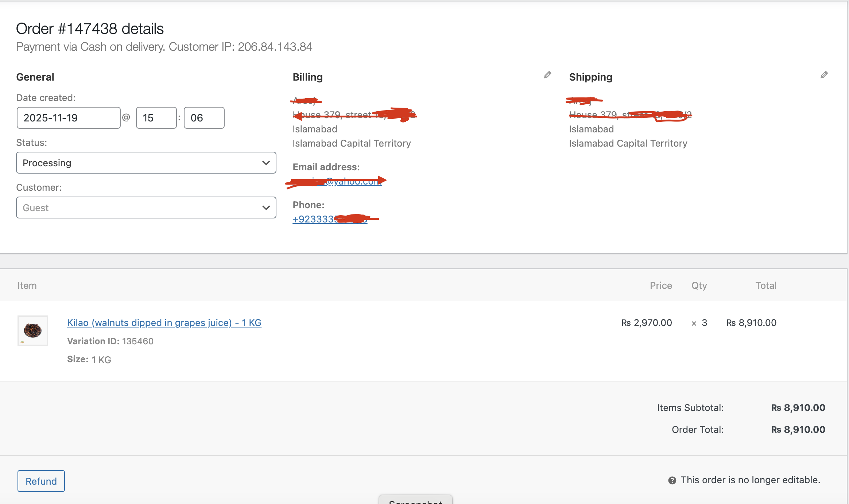The image size is (849, 504).
Task: Click the Kilao product thumbnail image
Action: [x=33, y=330]
